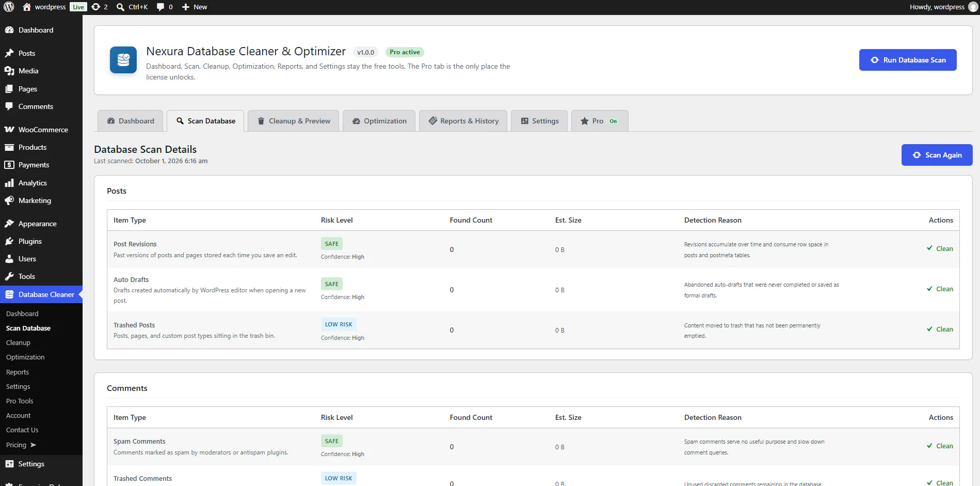The image size is (980, 486).
Task: Click the updates icon showing 2
Action: click(95, 7)
